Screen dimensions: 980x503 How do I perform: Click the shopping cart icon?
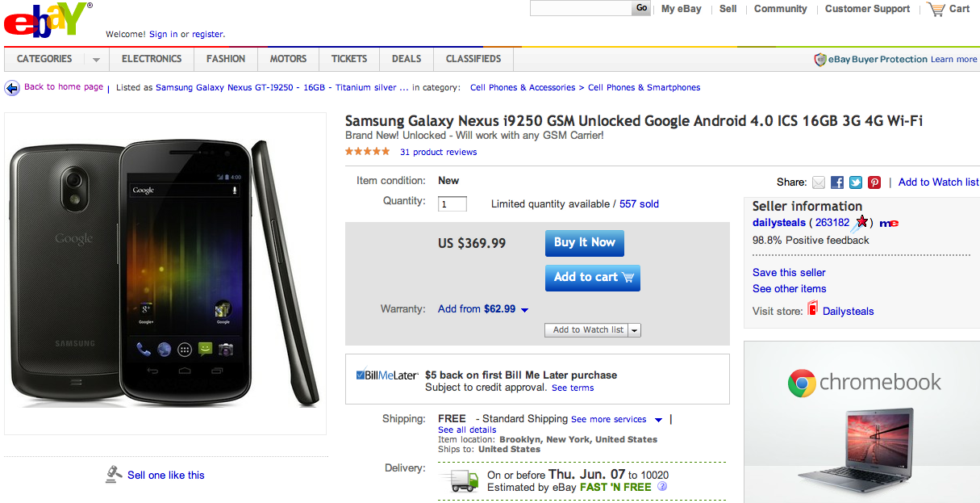936,9
